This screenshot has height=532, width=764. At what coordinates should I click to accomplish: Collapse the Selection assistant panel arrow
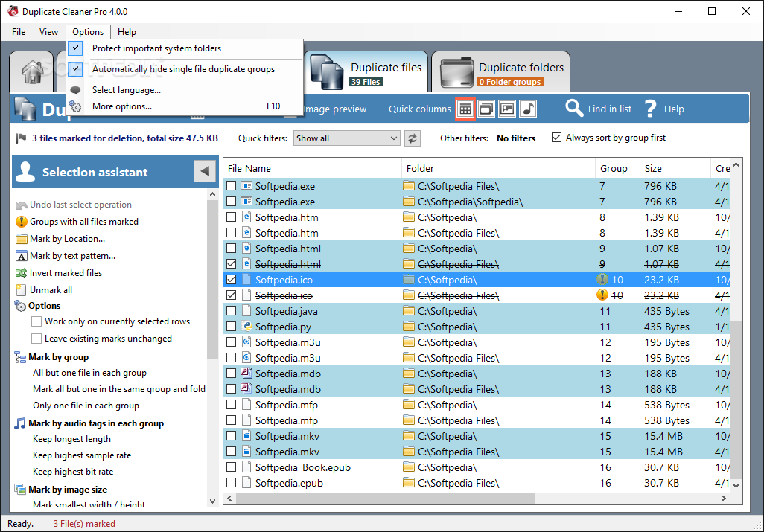(205, 171)
